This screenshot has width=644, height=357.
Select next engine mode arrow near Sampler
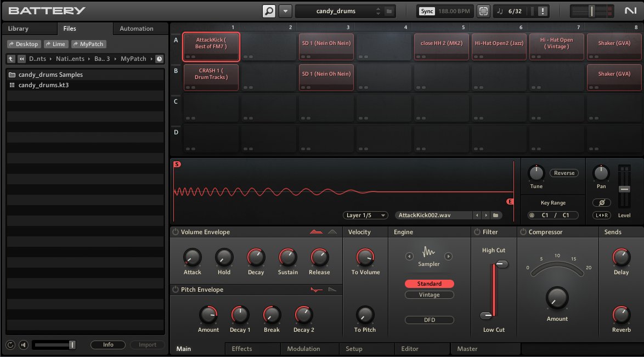449,256
